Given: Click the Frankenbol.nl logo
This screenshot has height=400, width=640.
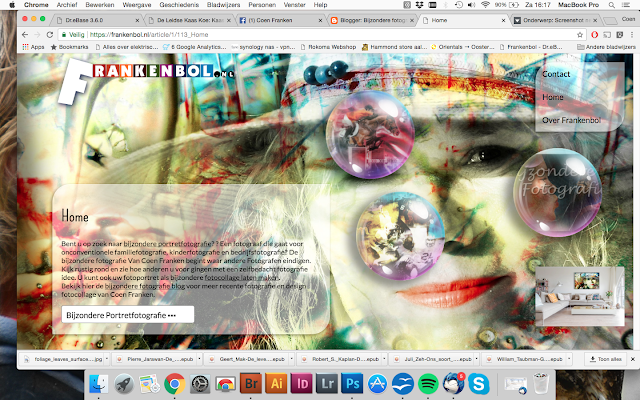Looking at the screenshot, I should (x=145, y=80).
